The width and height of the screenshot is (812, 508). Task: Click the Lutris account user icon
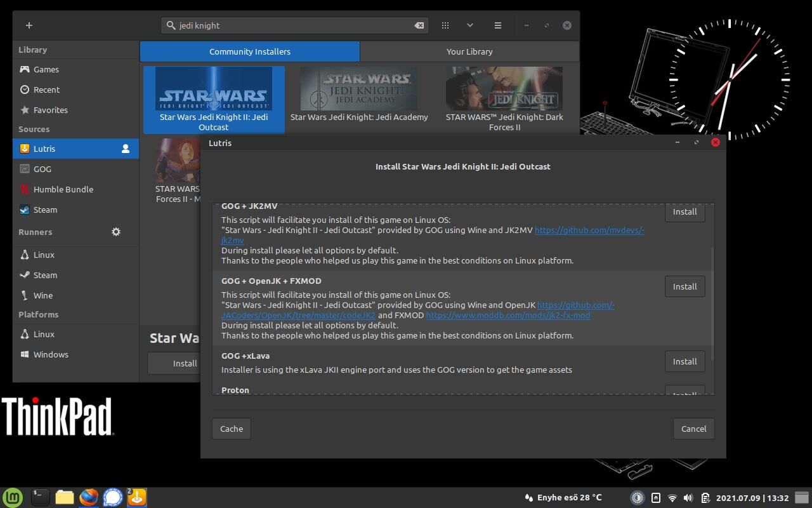click(x=126, y=149)
